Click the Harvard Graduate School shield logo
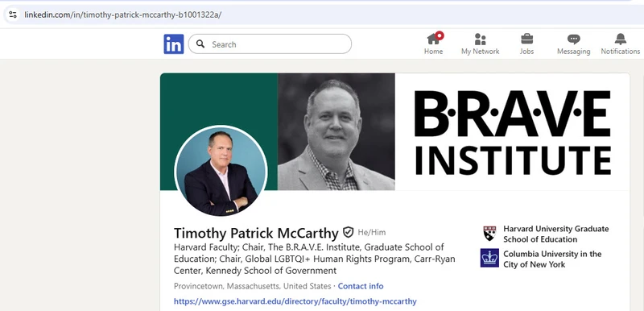 click(x=489, y=233)
